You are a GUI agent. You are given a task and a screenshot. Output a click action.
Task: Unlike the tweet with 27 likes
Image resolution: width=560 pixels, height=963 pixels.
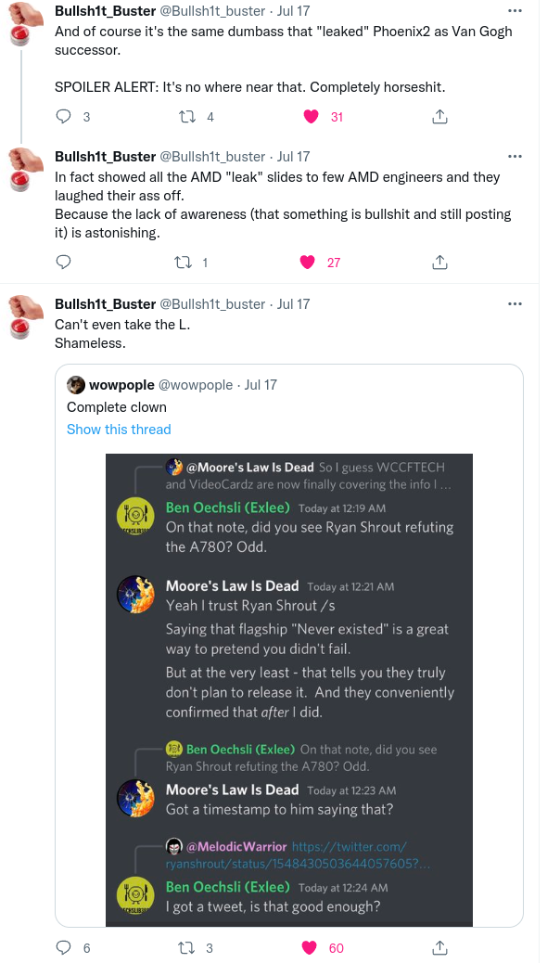[x=308, y=263]
